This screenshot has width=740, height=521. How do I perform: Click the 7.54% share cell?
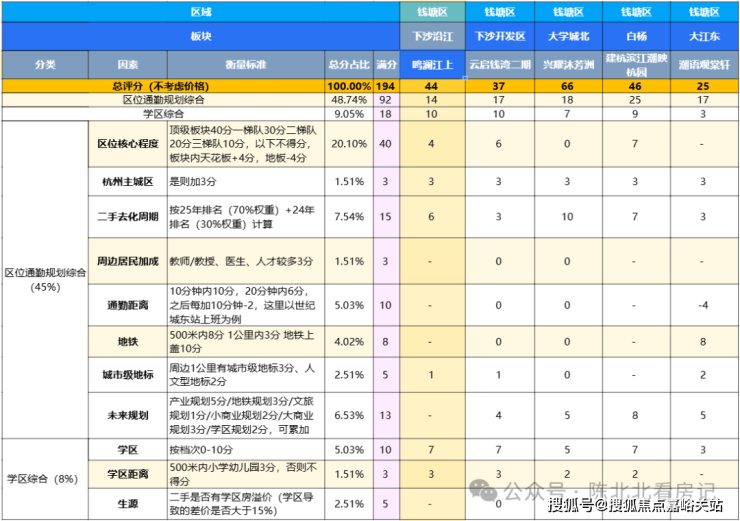(x=349, y=217)
